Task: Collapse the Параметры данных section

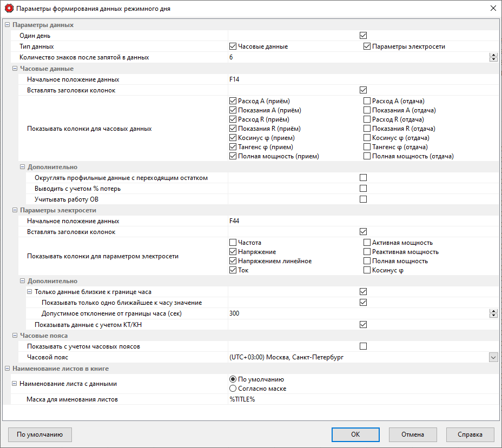Action: point(7,25)
